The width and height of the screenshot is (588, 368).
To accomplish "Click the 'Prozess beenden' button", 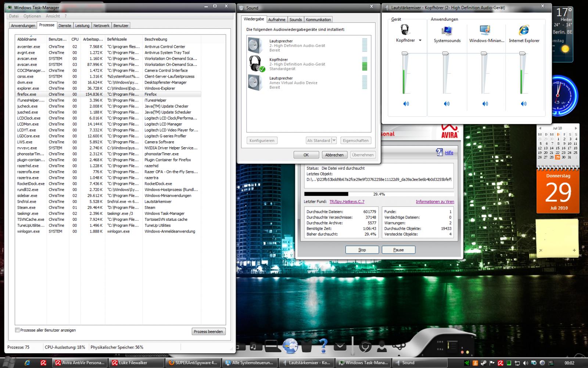I will click(208, 332).
